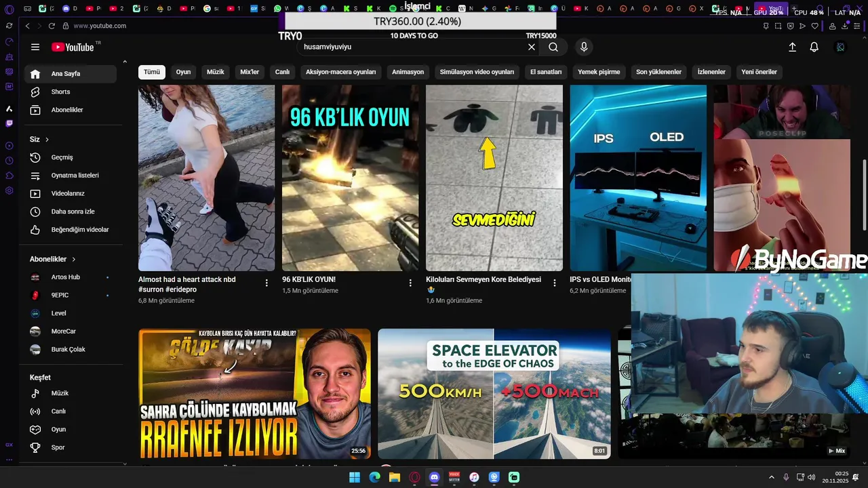Open Abonelikler in the sidebar
Image resolution: width=868 pixels, height=488 pixels.
point(71,110)
